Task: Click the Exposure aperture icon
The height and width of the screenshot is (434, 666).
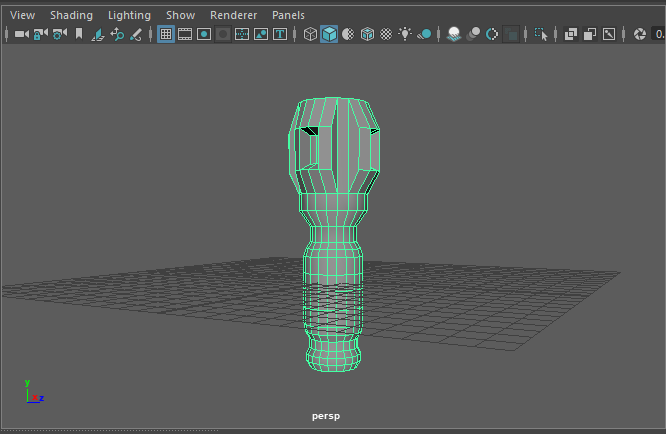Action: (x=640, y=34)
